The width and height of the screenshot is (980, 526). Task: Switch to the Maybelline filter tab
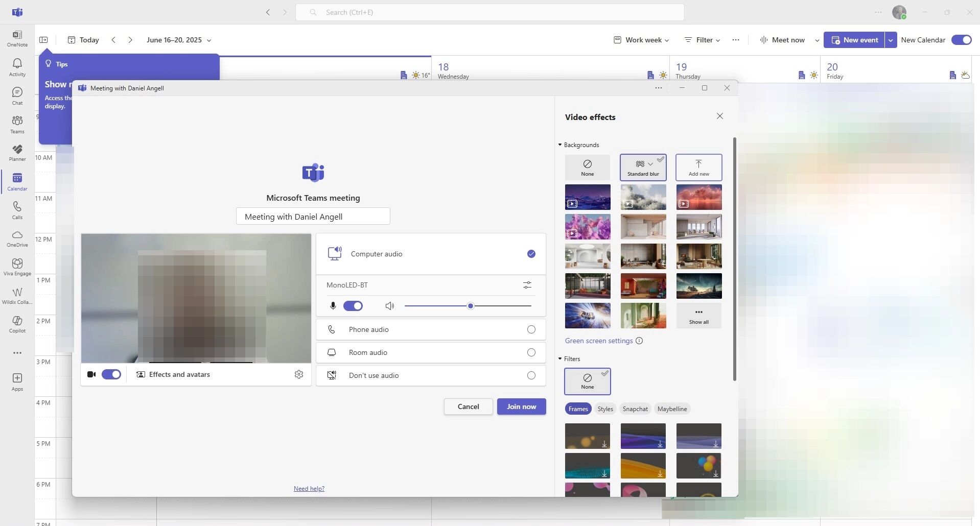(x=672, y=409)
